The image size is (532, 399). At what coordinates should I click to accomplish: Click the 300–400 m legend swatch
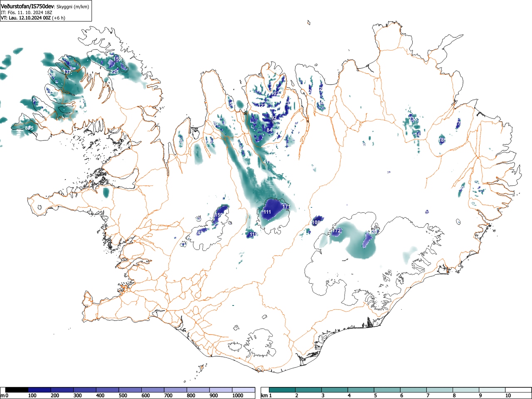click(x=85, y=390)
